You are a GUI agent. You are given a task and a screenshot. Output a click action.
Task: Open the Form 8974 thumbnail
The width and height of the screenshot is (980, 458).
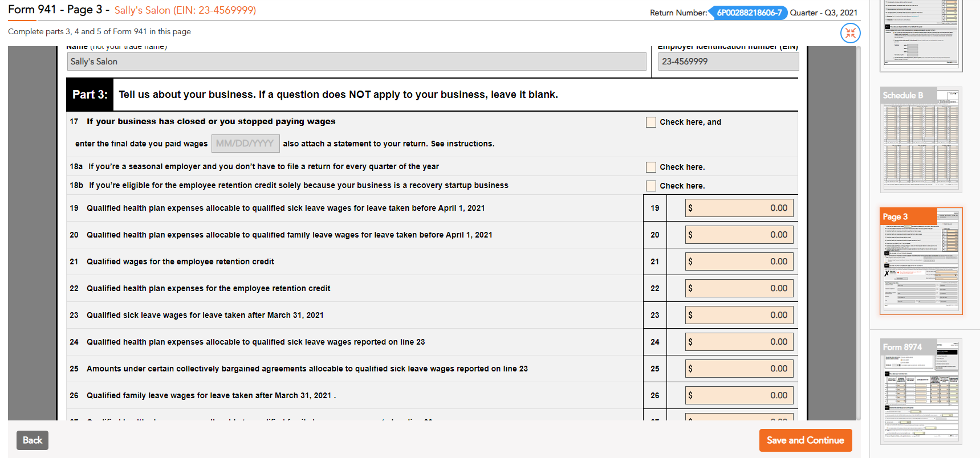click(x=921, y=391)
